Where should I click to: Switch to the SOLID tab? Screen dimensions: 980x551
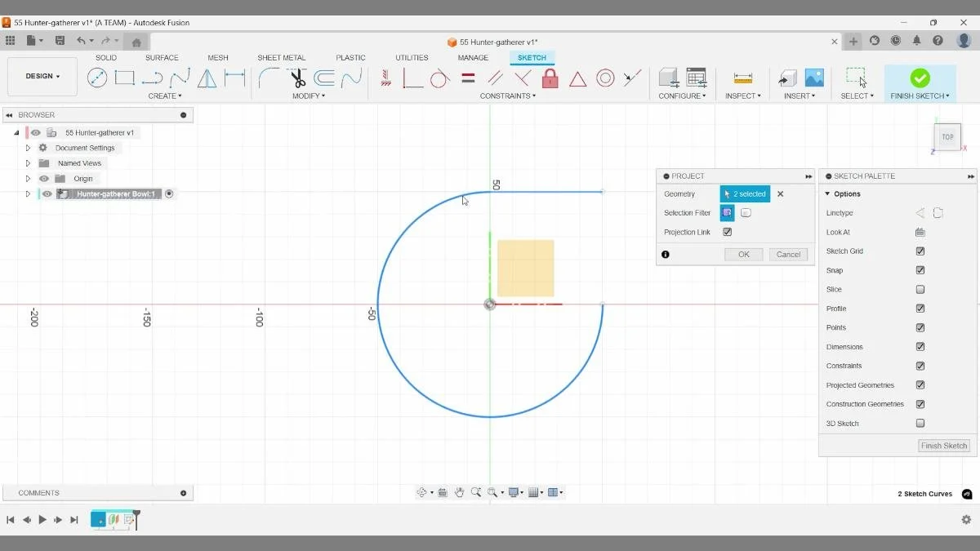point(106,57)
